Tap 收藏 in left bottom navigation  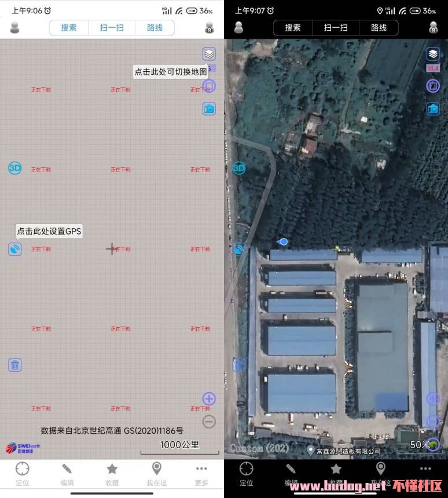pyautogui.click(x=112, y=474)
